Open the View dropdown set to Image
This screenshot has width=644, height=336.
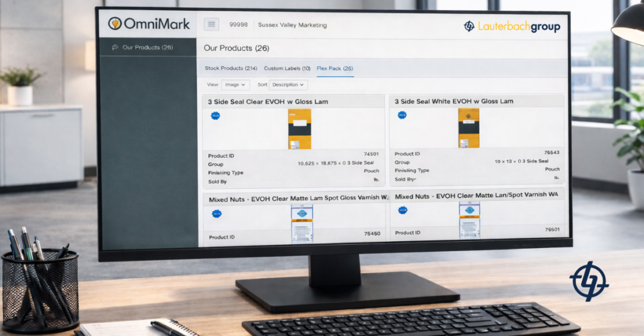236,84
